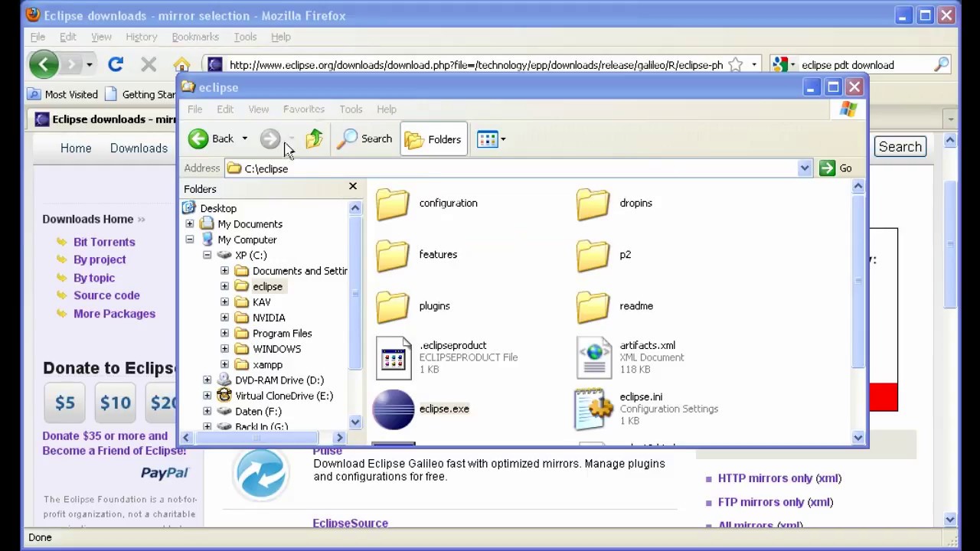Open the Explorer Help menu

[x=387, y=109]
